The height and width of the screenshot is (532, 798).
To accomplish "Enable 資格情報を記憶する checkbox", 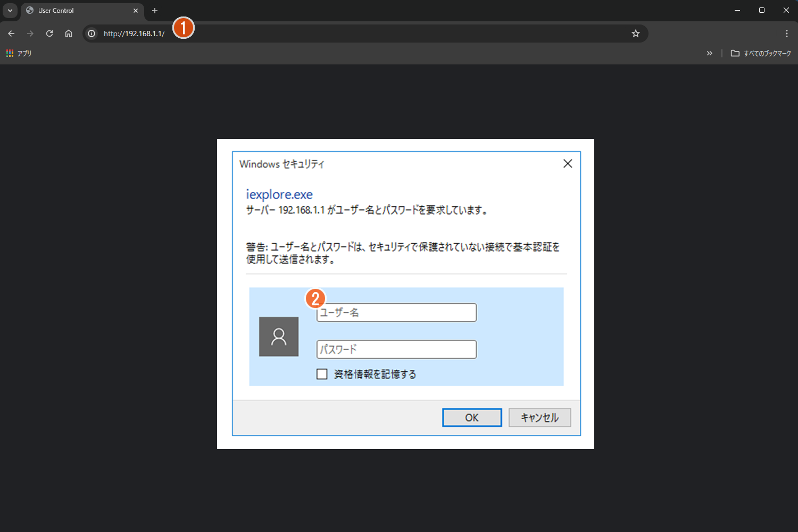I will point(322,374).
